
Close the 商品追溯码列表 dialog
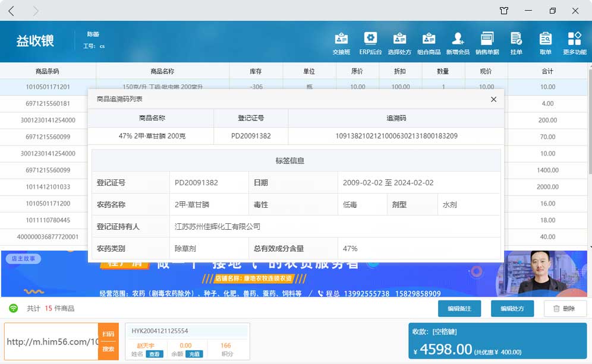click(x=493, y=99)
